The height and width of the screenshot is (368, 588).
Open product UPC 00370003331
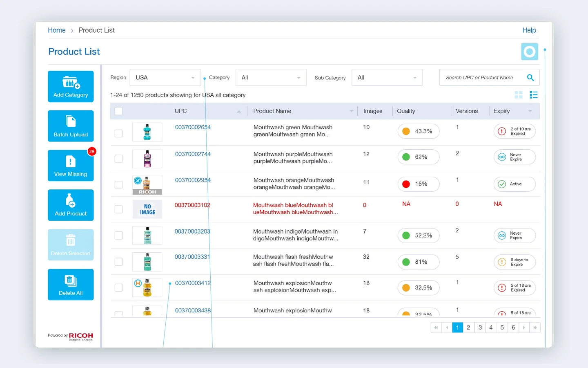[x=192, y=257]
